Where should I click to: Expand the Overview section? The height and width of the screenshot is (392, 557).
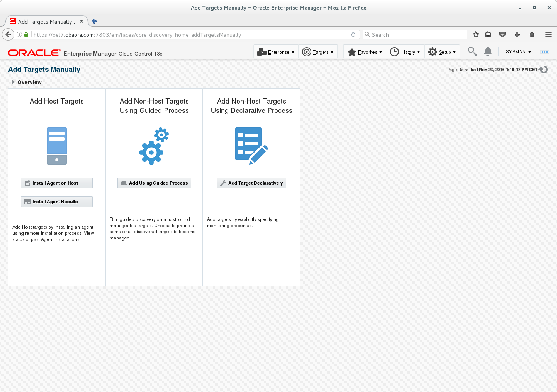tap(13, 82)
